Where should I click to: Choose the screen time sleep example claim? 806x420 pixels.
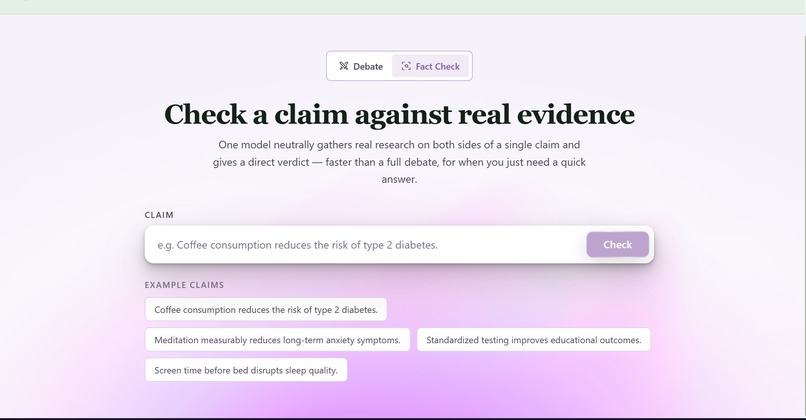(x=246, y=370)
